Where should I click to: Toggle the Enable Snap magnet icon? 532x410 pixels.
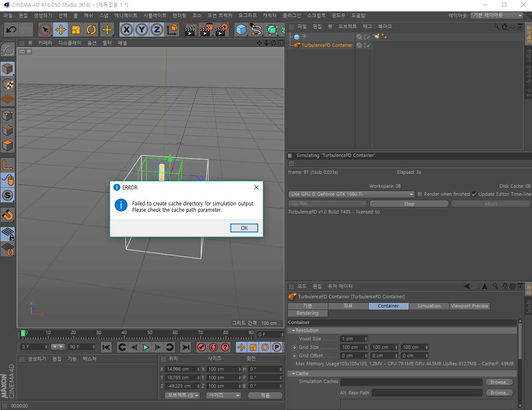tap(8, 215)
